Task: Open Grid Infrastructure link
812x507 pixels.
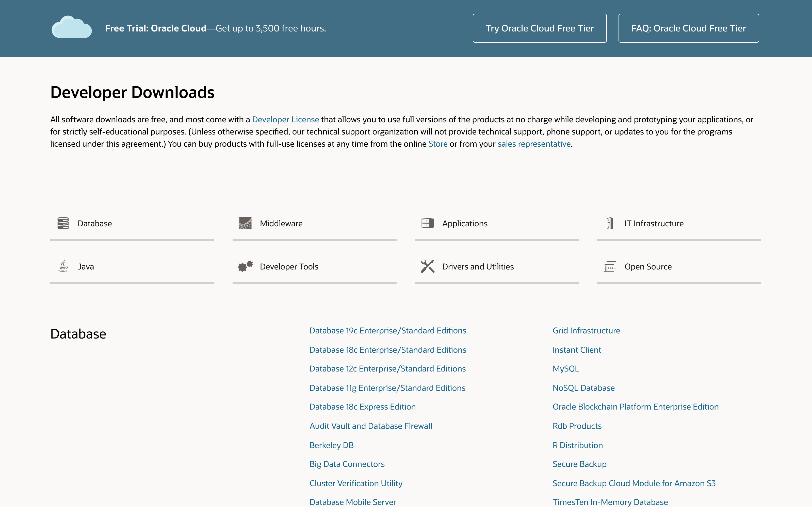Action: pyautogui.click(x=586, y=331)
